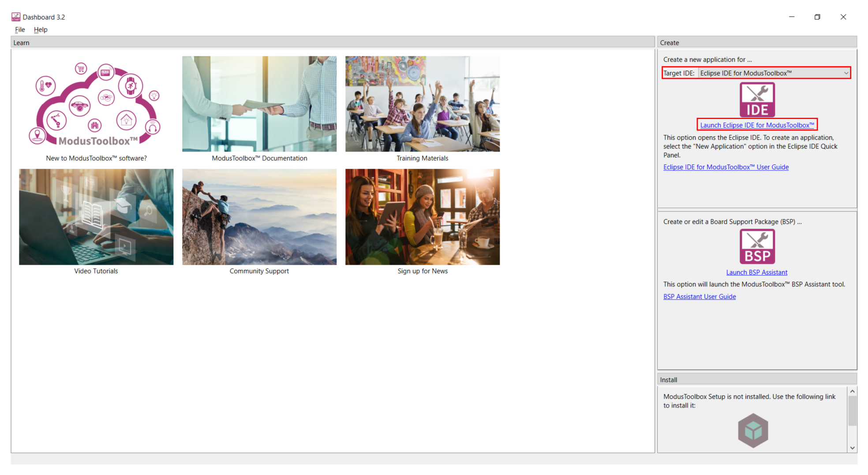Viewport: 868px width, 475px height.
Task: Click the pink IDE launcher icon
Action: (757, 100)
